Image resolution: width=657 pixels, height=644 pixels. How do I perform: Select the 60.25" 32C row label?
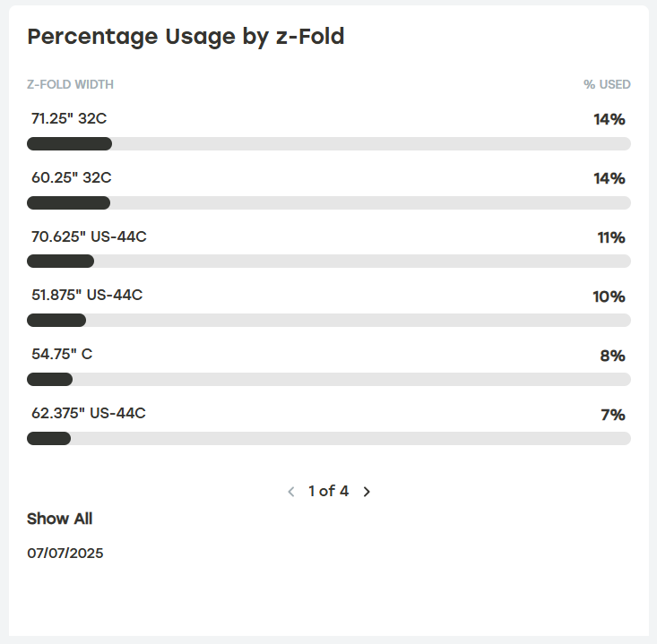(x=71, y=177)
